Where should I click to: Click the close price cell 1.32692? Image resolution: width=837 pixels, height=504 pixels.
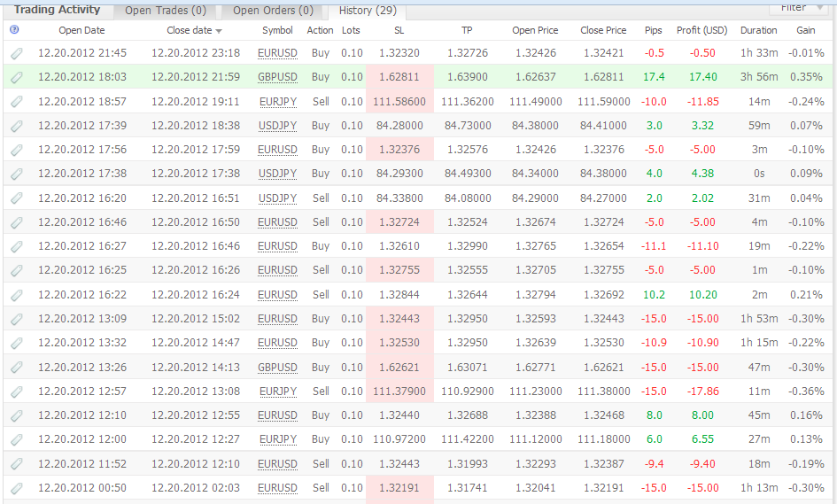point(604,295)
